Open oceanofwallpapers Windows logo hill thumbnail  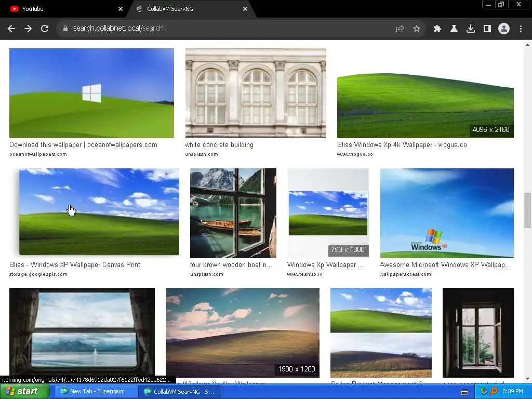click(91, 93)
